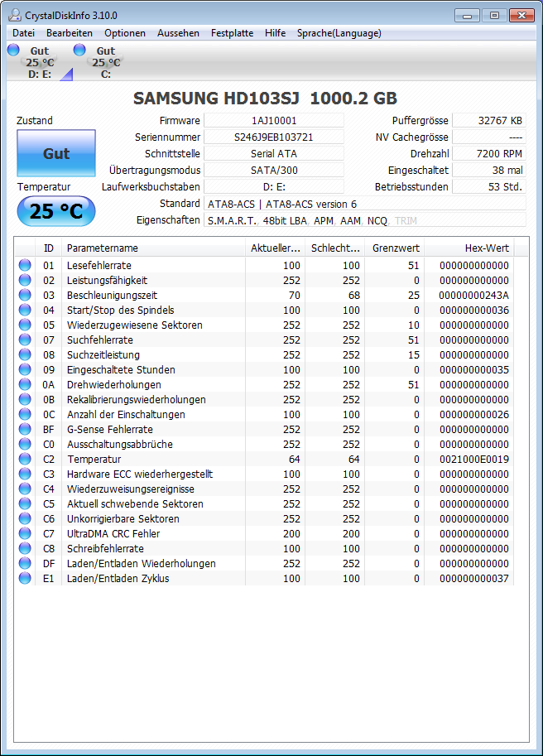Click the Schlecht column header
The height and width of the screenshot is (756, 543).
point(335,248)
